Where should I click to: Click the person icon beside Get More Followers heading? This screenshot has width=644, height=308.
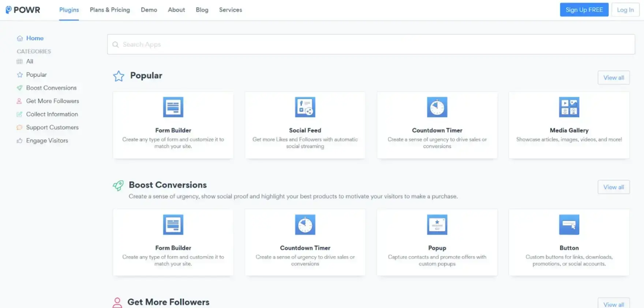pos(117,303)
